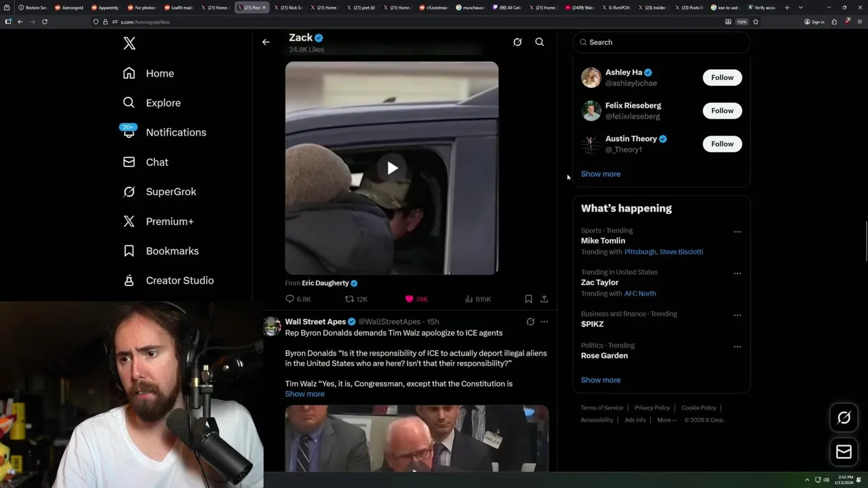Open options for the Rose Garden trend

coord(737,347)
